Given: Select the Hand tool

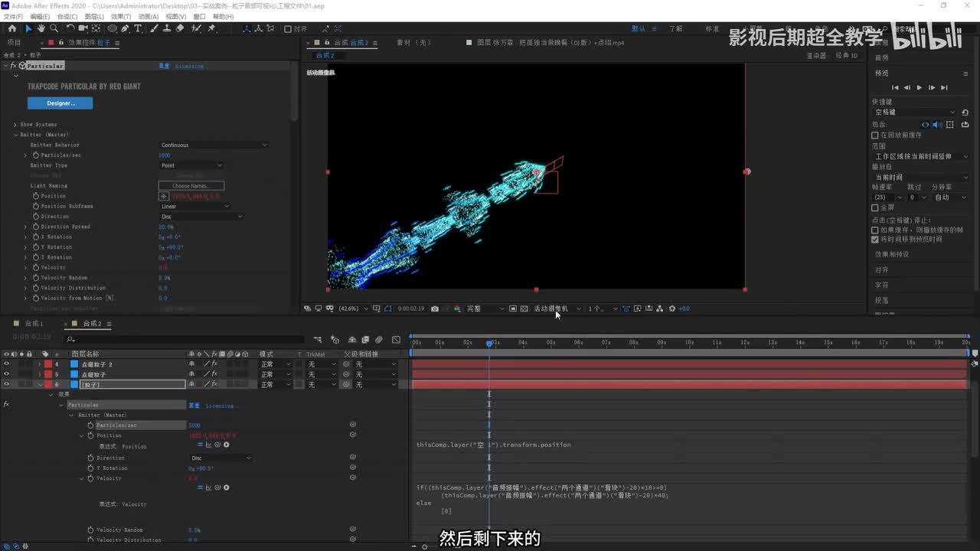Looking at the screenshot, I should tap(41, 28).
